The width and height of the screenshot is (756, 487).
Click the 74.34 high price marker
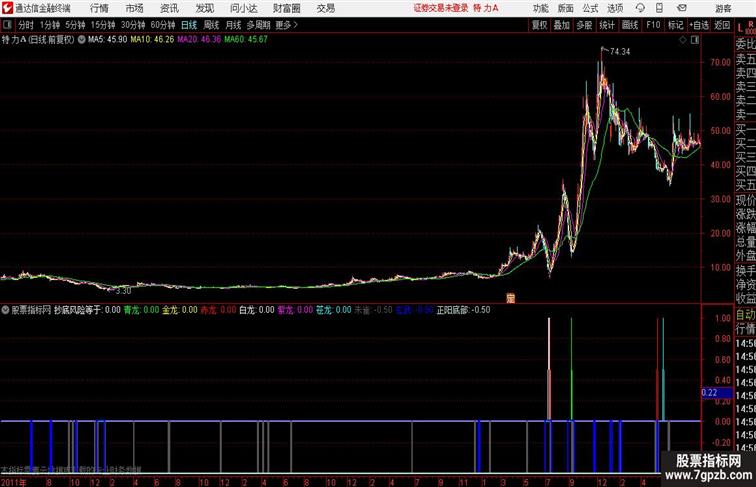(x=620, y=52)
